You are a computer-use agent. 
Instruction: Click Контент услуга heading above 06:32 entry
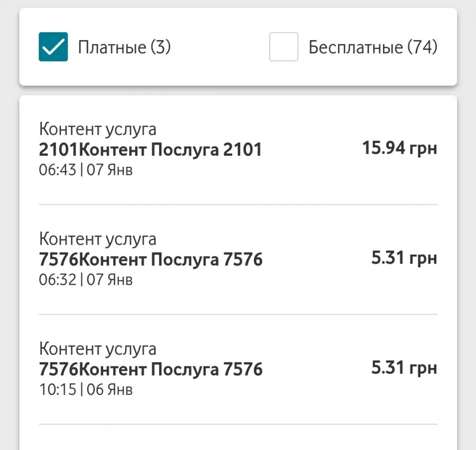(97, 239)
